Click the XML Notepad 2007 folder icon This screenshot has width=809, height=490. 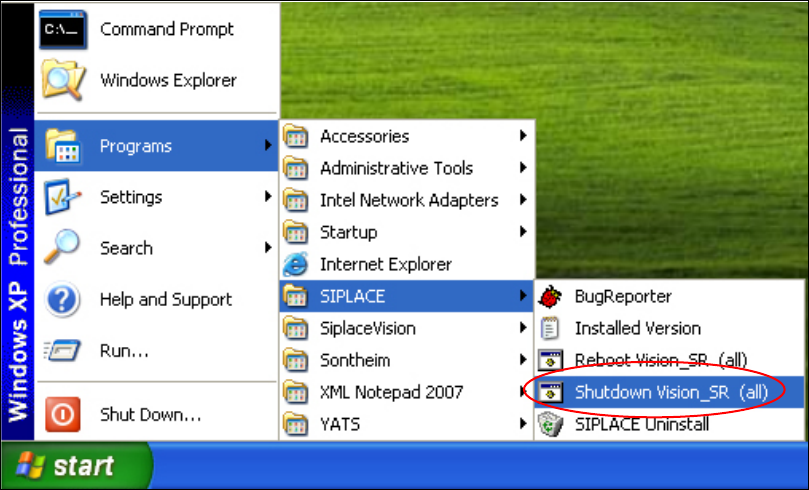click(296, 392)
